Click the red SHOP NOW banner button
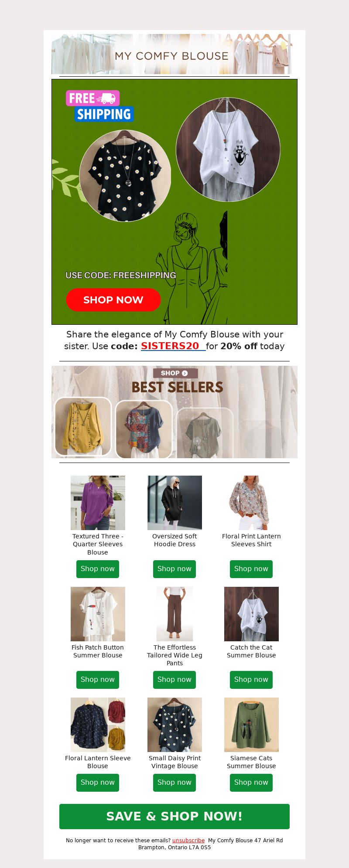 point(113,300)
